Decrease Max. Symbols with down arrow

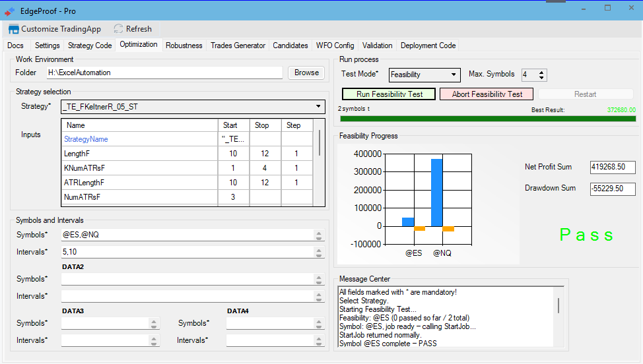[x=541, y=77]
